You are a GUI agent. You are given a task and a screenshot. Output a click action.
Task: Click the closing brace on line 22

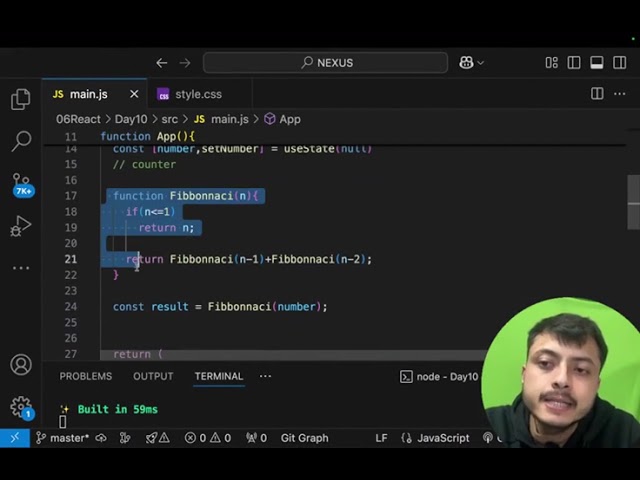point(116,275)
